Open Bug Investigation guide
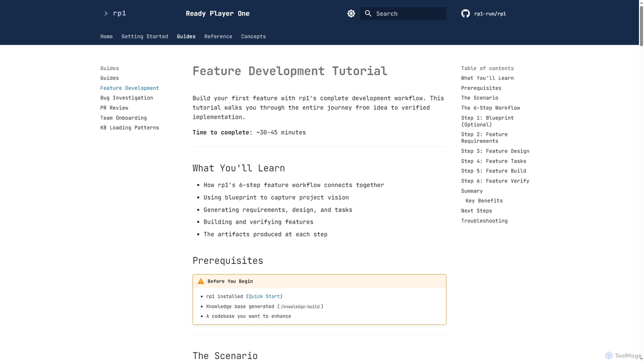This screenshot has height=362, width=644. tap(127, 98)
